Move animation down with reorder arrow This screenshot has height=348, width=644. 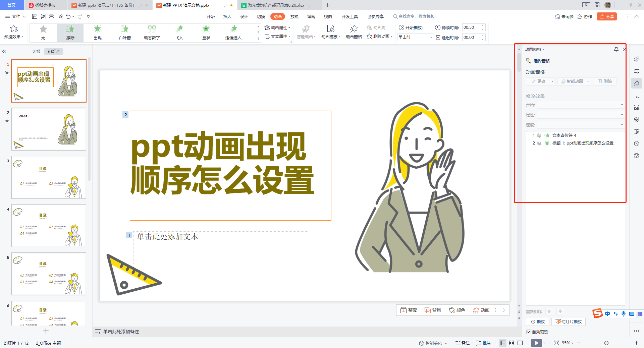point(560,311)
